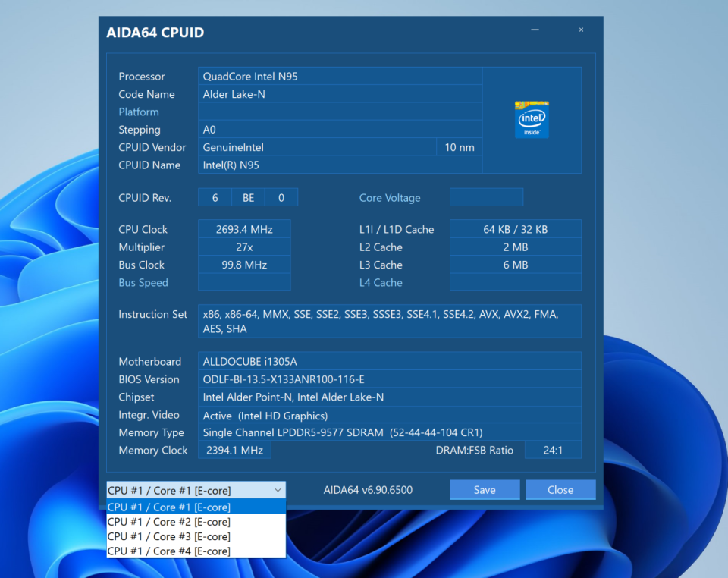
Task: Click the empty Bus Speed field
Action: tap(244, 282)
